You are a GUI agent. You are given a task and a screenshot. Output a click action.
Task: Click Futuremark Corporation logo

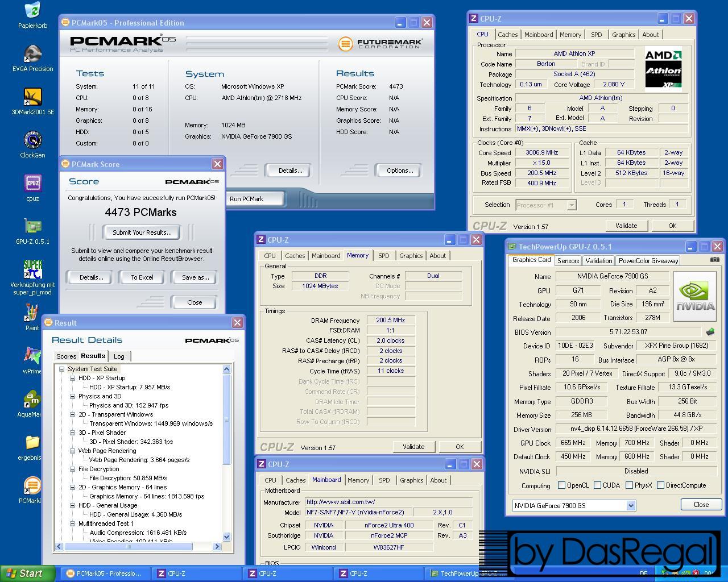pyautogui.click(x=380, y=43)
